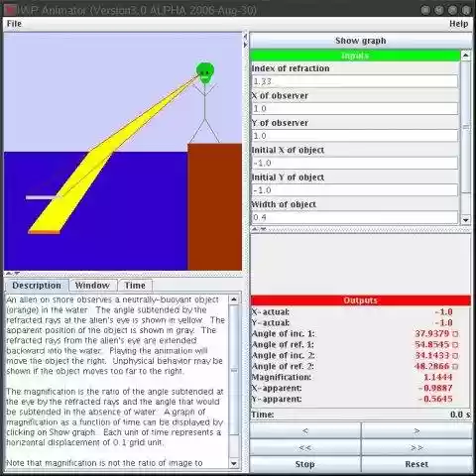Click the Inputs panel up scroll arrow
Viewport: 476px width, 476px height.
point(466,56)
